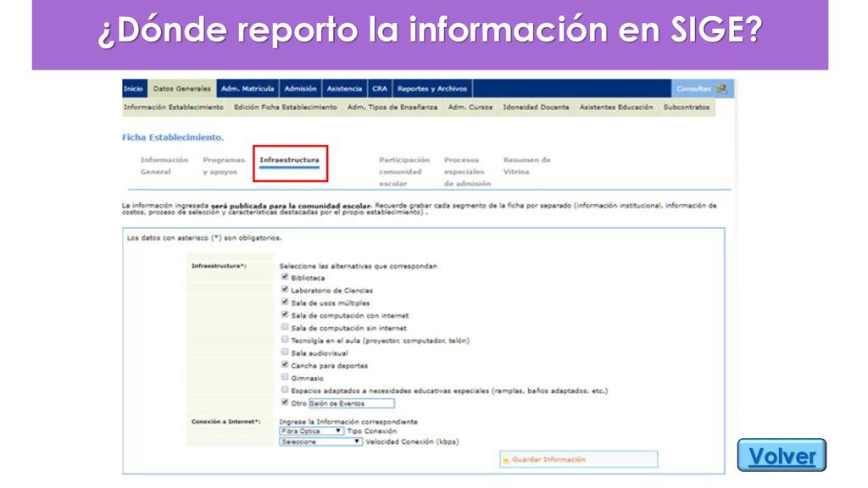Go to the Admisión menu
Viewport: 868px width, 488px height.
click(x=301, y=88)
